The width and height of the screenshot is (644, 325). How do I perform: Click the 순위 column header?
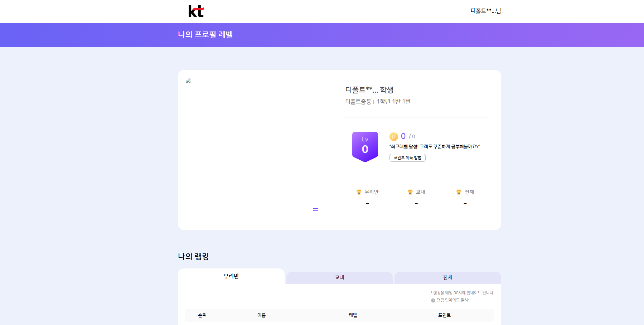(x=202, y=315)
